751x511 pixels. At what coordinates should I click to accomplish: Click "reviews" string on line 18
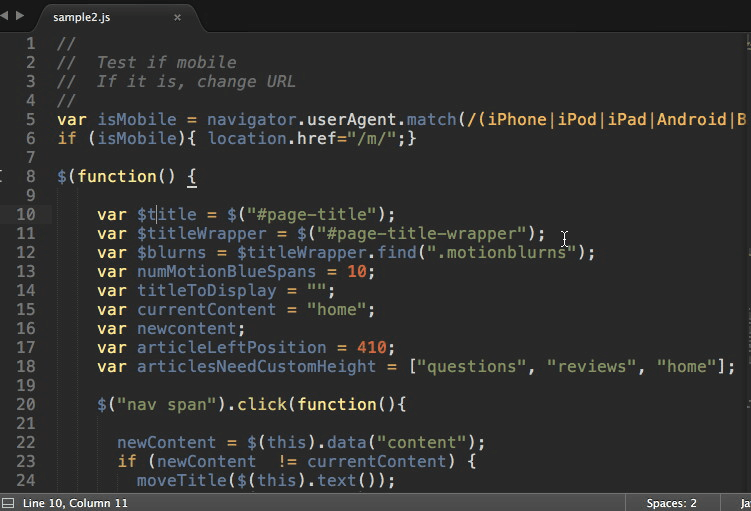coord(592,366)
